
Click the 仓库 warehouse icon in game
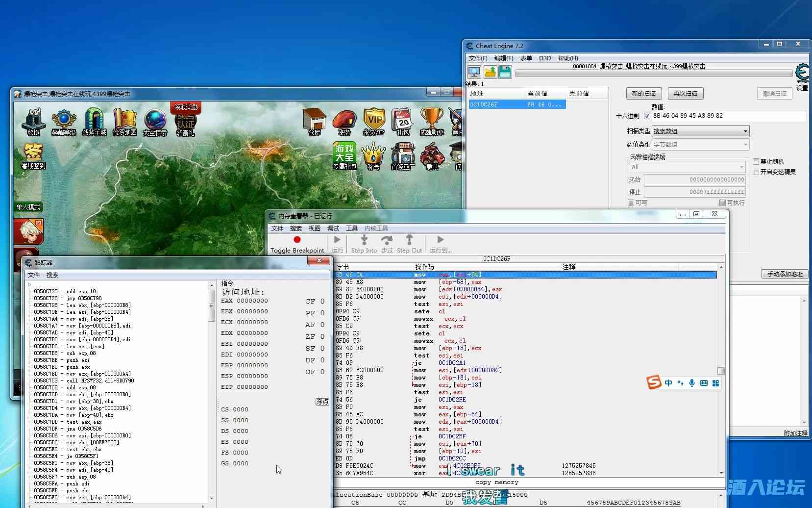point(314,121)
